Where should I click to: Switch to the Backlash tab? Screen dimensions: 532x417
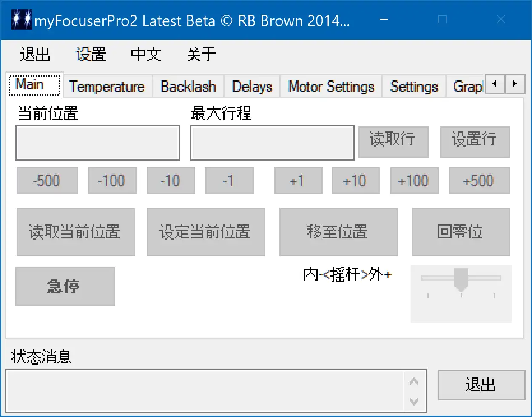tap(188, 87)
